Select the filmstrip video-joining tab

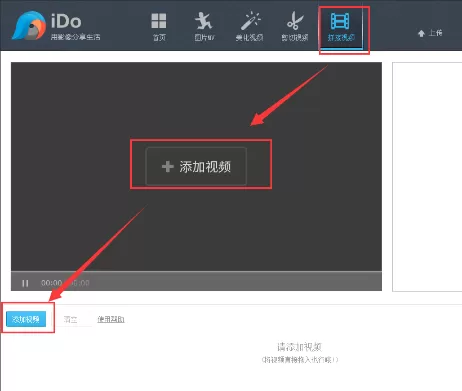coord(341,27)
